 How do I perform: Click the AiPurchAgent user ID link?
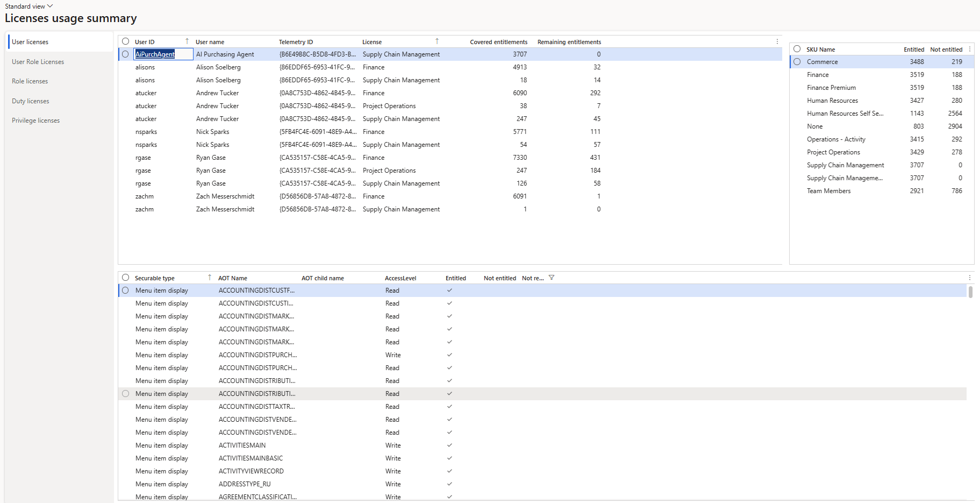pyautogui.click(x=155, y=54)
